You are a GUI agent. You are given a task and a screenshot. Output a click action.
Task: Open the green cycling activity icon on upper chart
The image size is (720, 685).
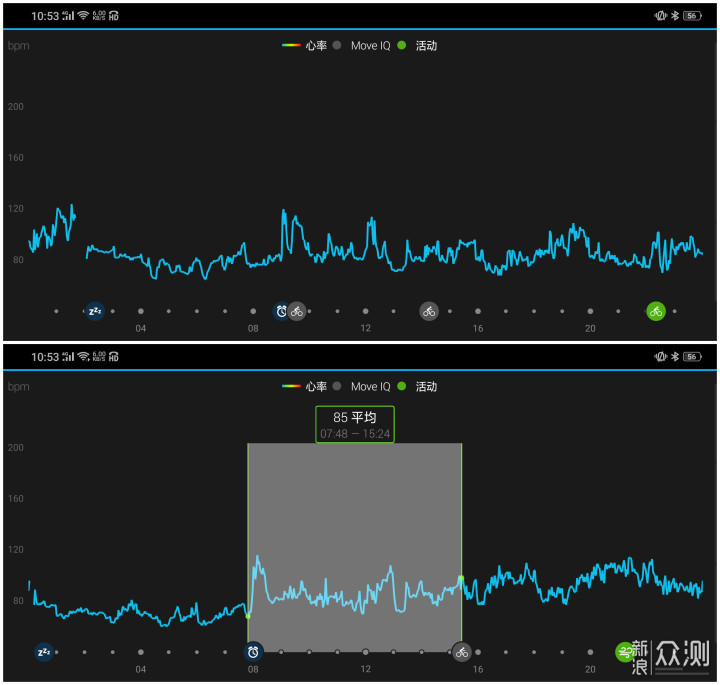point(656,311)
